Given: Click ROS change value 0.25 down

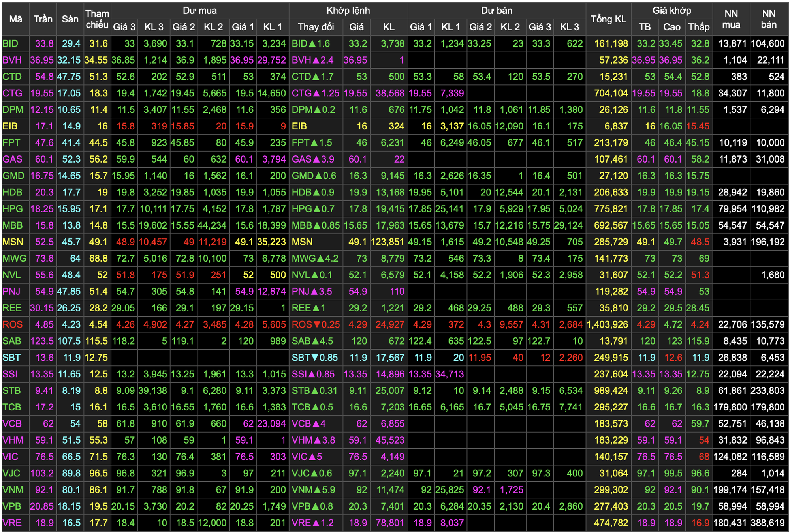Looking at the screenshot, I should pos(326,324).
